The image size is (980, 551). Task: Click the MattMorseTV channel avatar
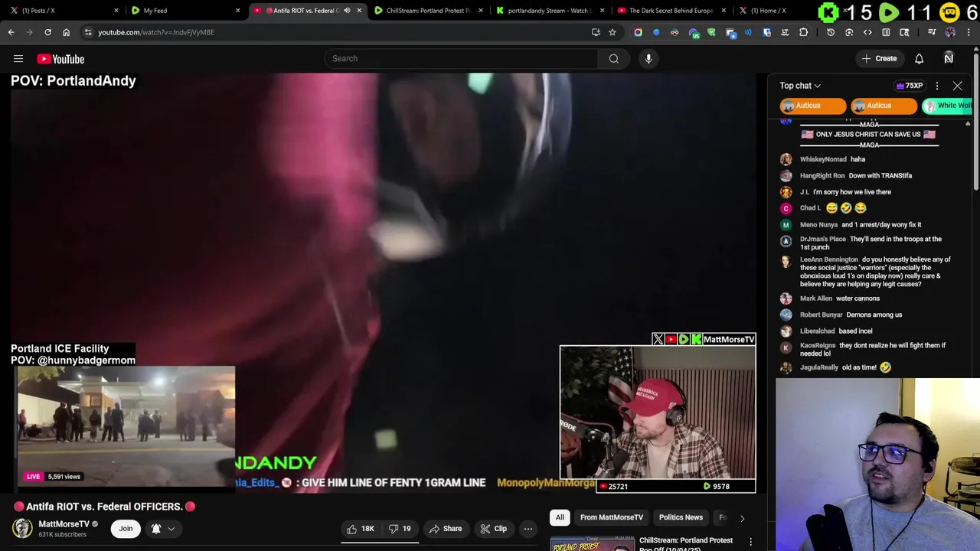pyautogui.click(x=22, y=528)
